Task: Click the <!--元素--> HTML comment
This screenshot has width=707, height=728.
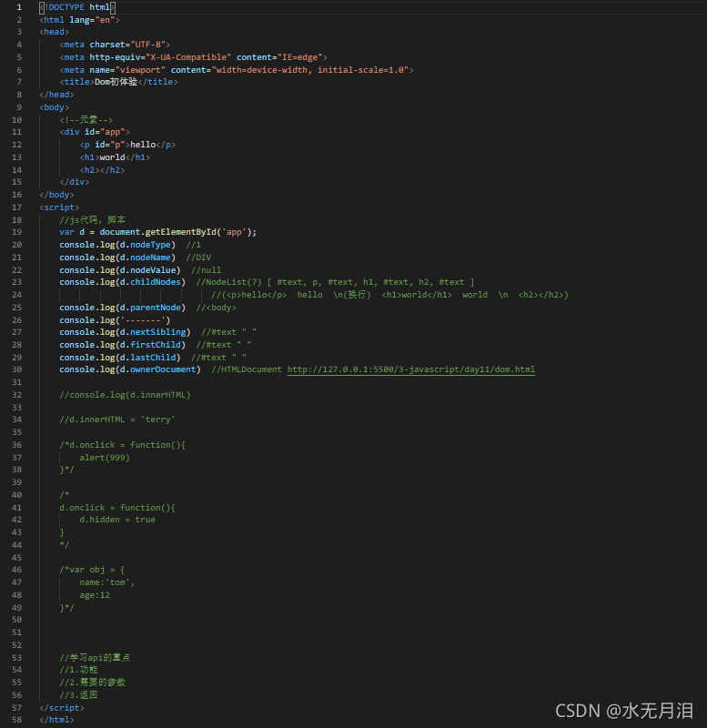Action: point(86,120)
